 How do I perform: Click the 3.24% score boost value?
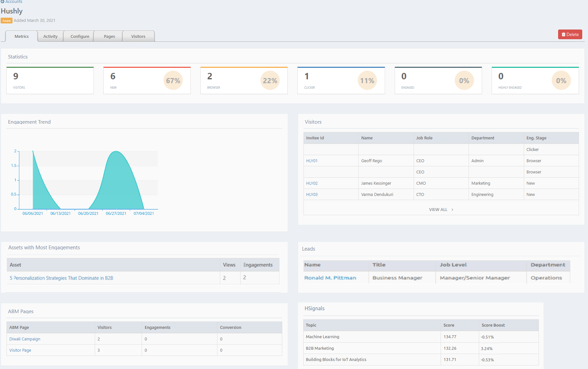coord(487,349)
